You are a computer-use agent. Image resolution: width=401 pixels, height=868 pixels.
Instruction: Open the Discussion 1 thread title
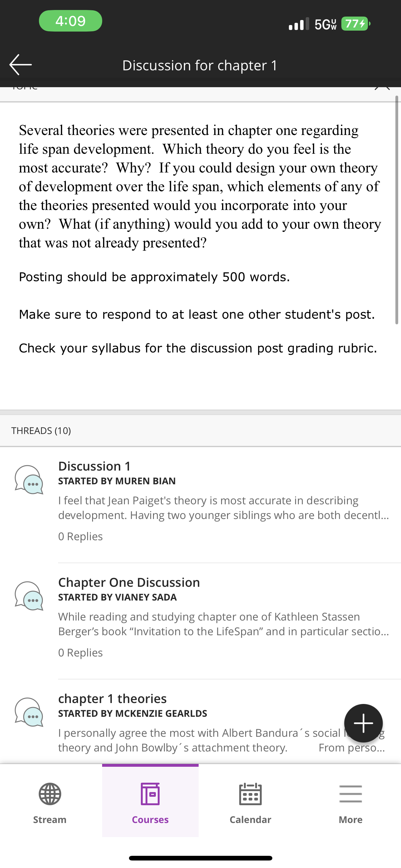point(94,466)
